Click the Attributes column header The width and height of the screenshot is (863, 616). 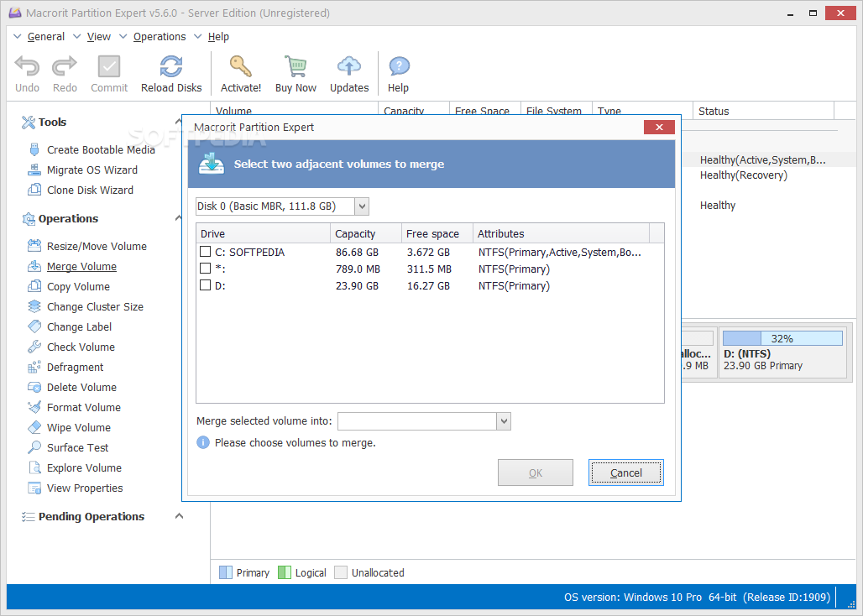pyautogui.click(x=562, y=234)
